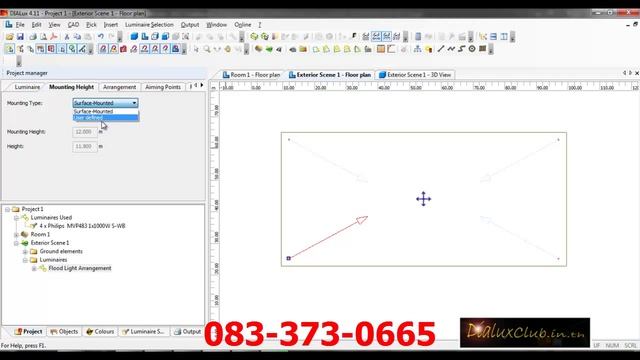Switch to the Arrangement tab
This screenshot has width=640, height=360.
click(119, 87)
